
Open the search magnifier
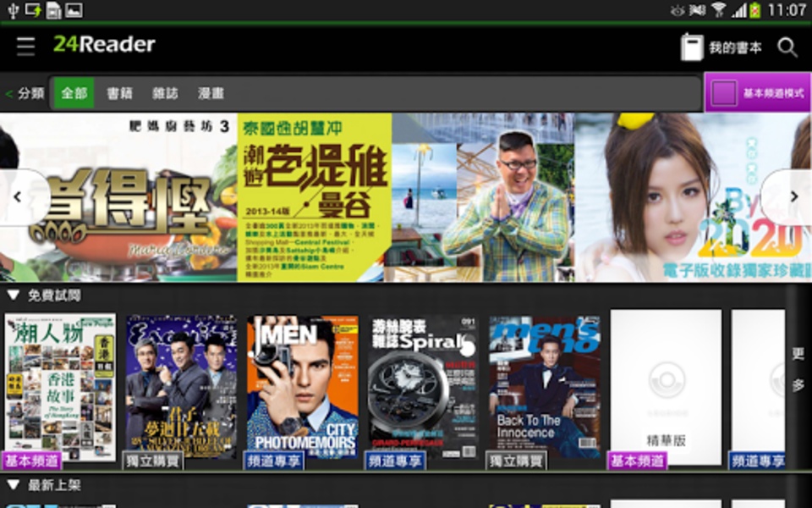click(787, 47)
